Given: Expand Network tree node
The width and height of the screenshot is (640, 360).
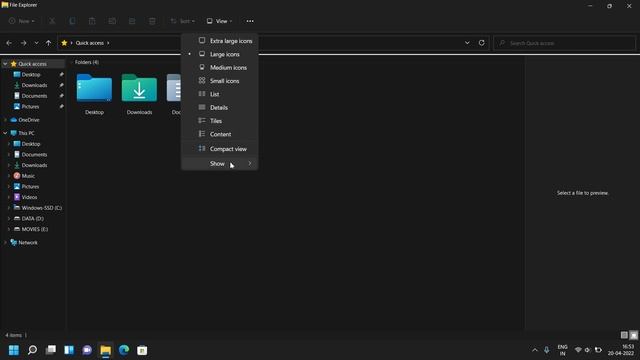Looking at the screenshot, I should 5,242.
